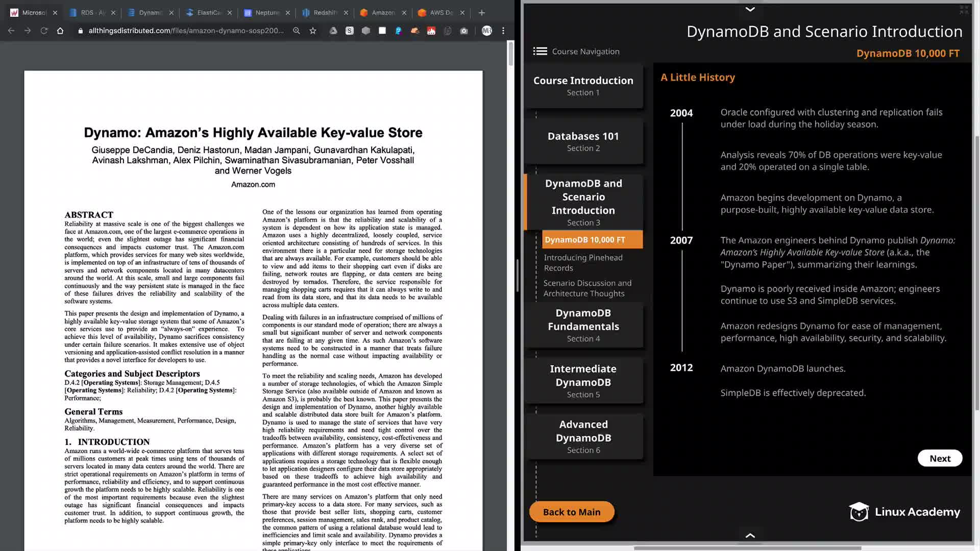Expand the bottom chevron of course panel
This screenshot has height=551, width=980.
(x=750, y=535)
